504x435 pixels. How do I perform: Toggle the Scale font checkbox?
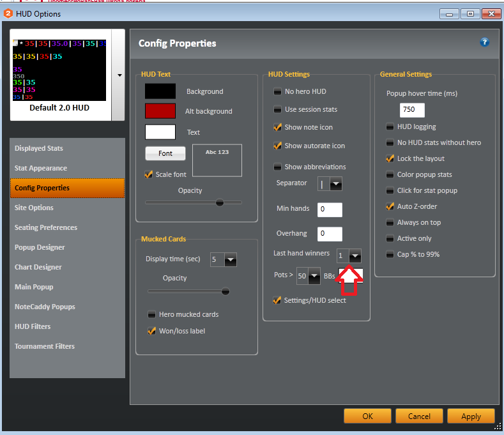tap(148, 174)
